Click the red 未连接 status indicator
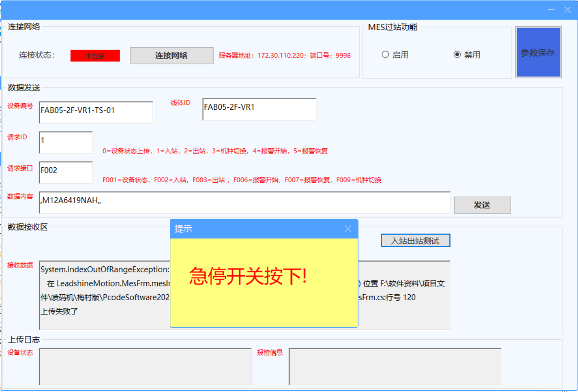 tap(95, 56)
